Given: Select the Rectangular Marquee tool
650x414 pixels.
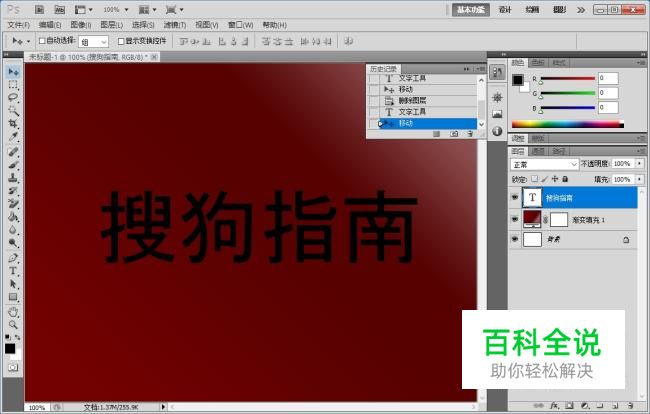Looking at the screenshot, I should (13, 85).
